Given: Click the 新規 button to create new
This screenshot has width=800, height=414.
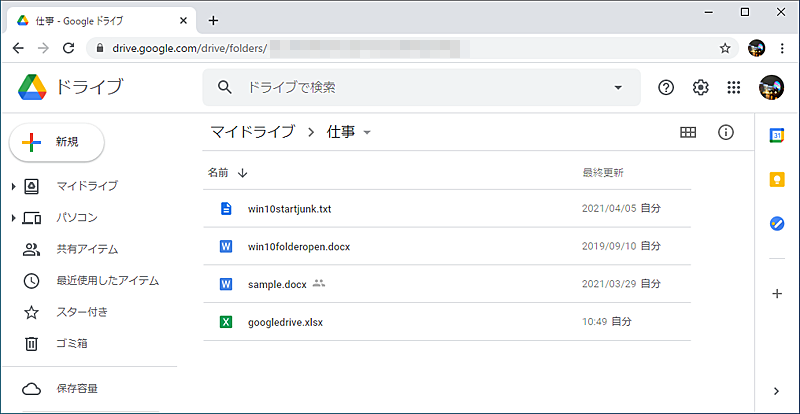Looking at the screenshot, I should pyautogui.click(x=57, y=142).
